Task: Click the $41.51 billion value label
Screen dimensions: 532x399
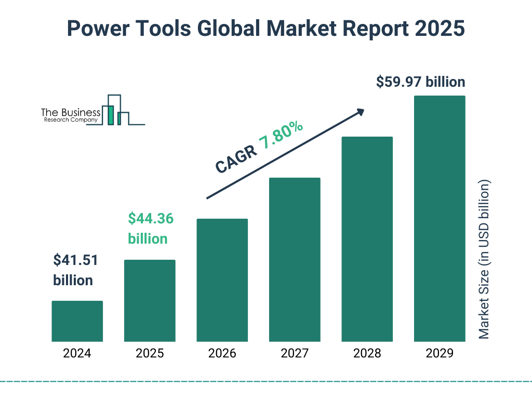Action: (75, 270)
